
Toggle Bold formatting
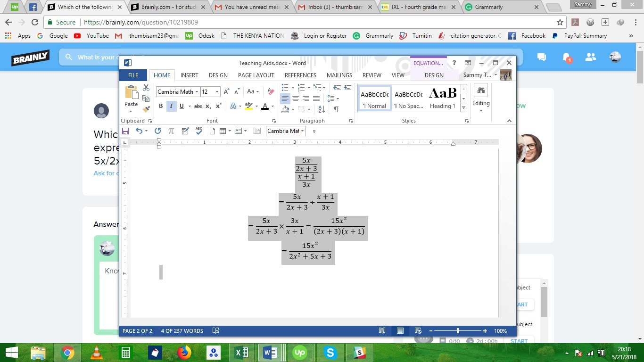161,106
